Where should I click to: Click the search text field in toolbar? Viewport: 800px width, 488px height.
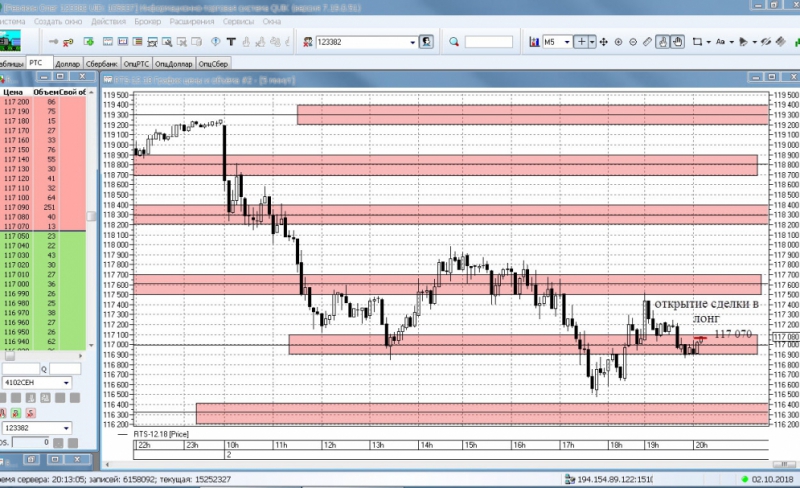coord(489,42)
